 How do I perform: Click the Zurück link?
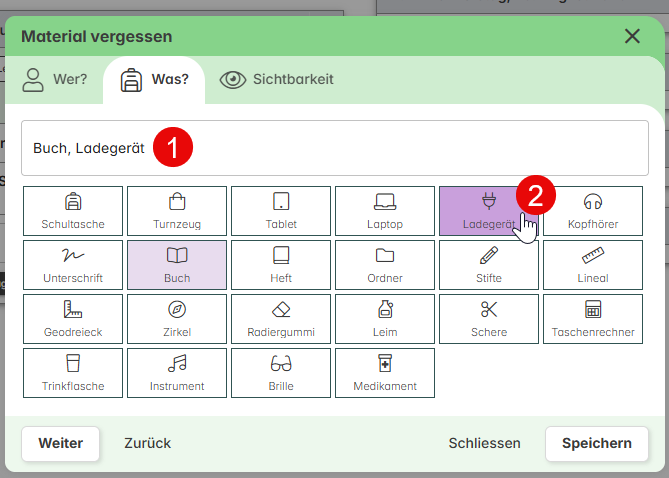(148, 443)
